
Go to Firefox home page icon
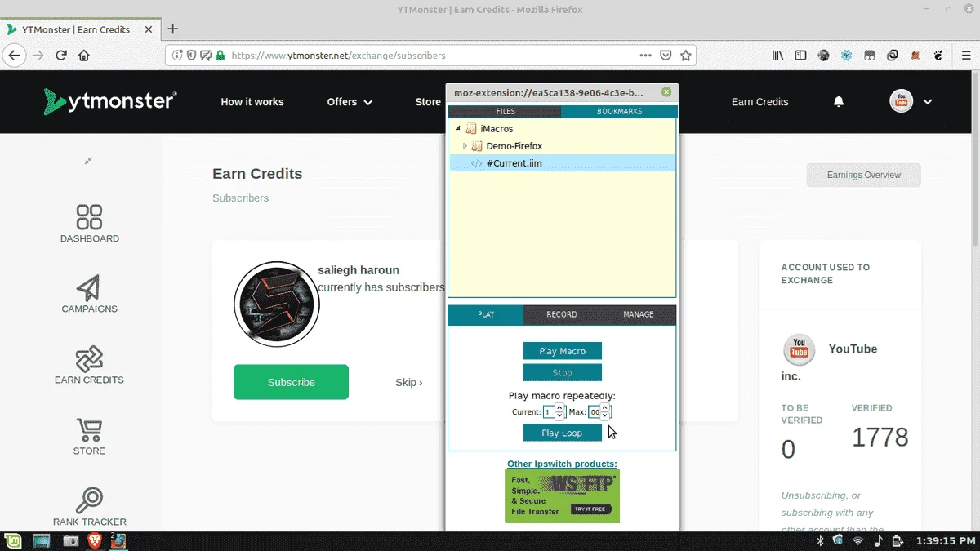coord(83,56)
